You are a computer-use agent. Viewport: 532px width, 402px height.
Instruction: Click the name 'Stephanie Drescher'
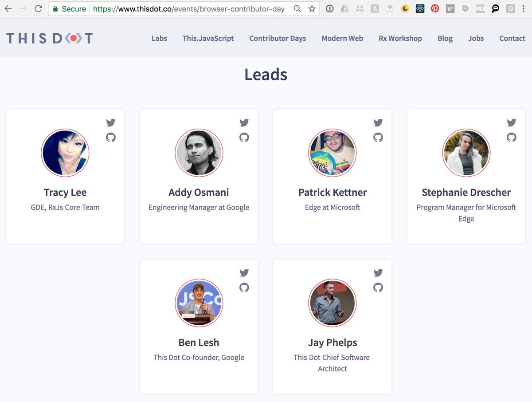click(x=466, y=193)
